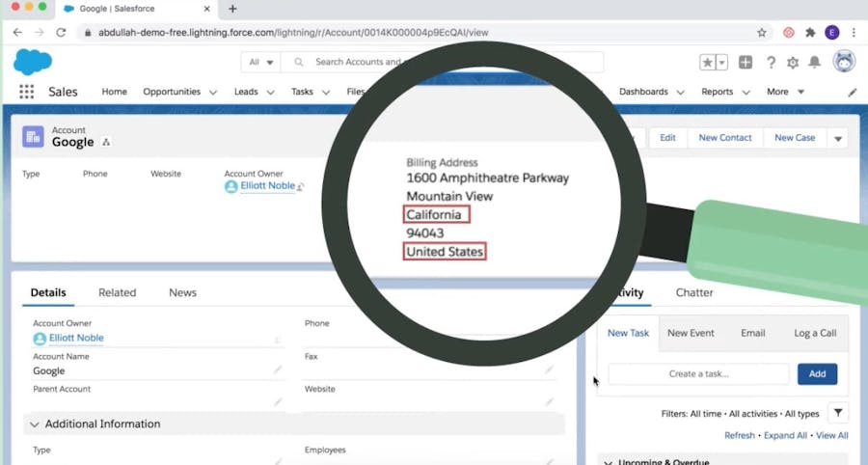Switch to the Chatter tab

[x=694, y=292]
